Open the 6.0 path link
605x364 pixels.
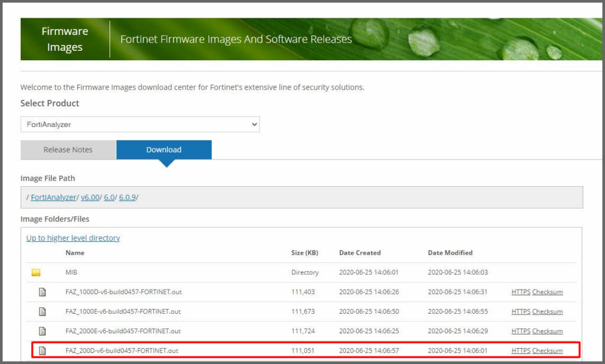109,197
